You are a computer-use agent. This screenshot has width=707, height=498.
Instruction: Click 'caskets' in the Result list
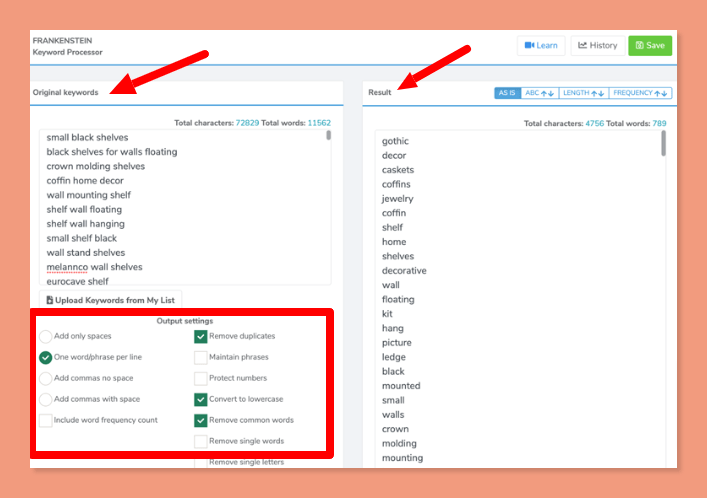398,170
